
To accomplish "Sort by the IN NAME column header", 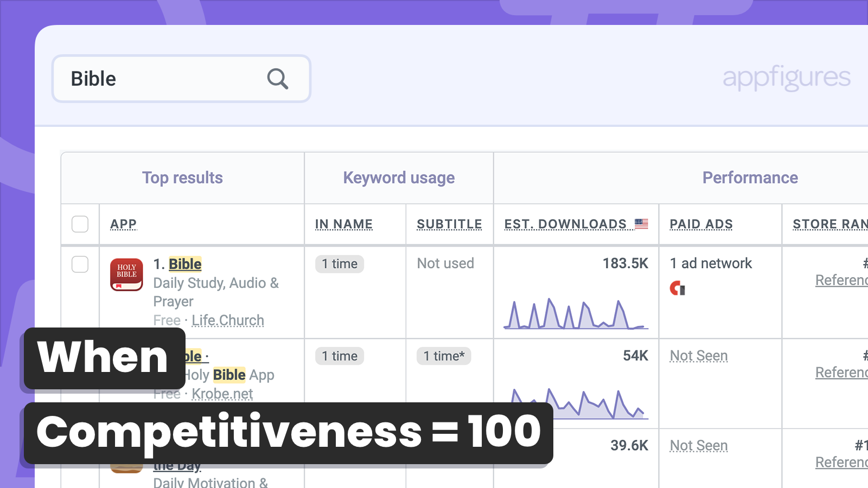I will click(x=344, y=224).
